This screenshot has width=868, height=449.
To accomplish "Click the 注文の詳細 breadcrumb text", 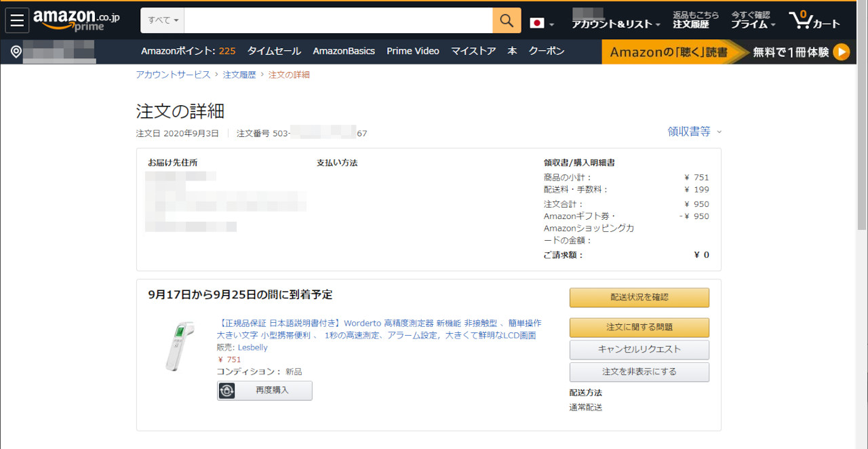I will pos(289,75).
